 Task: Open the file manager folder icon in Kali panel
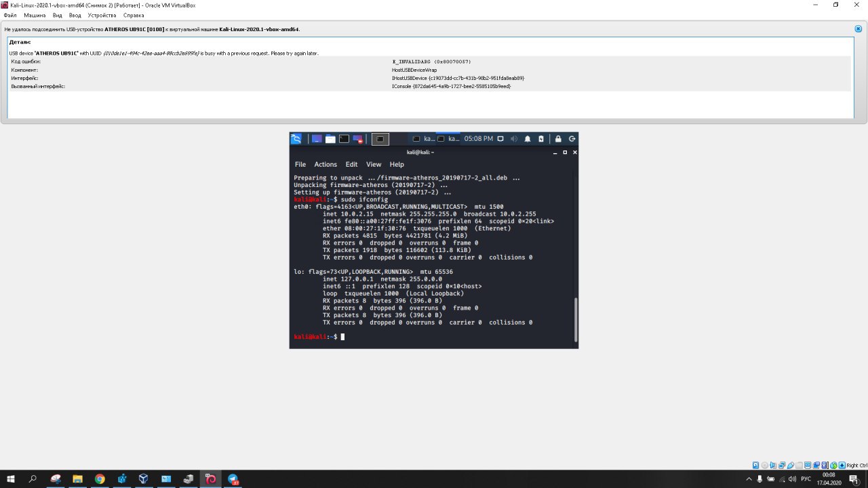pyautogui.click(x=330, y=139)
